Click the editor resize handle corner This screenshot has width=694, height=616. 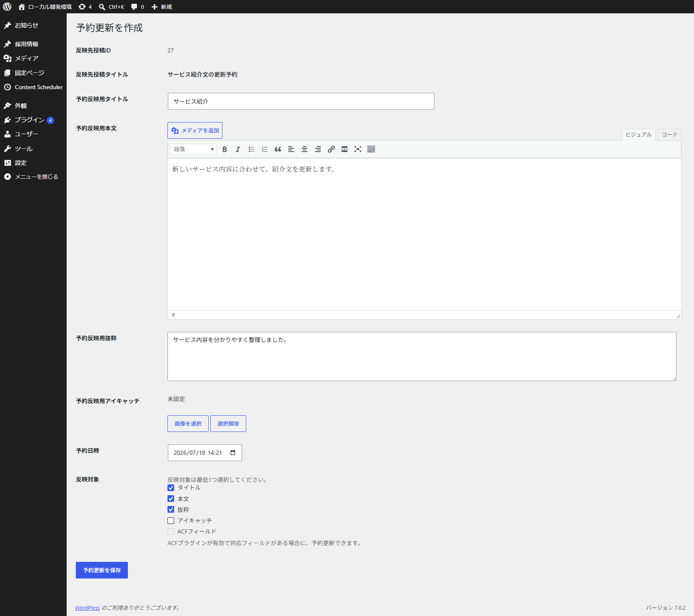[678, 316]
